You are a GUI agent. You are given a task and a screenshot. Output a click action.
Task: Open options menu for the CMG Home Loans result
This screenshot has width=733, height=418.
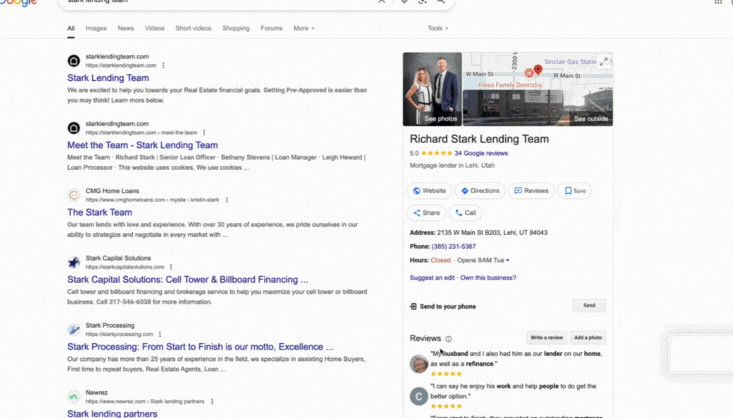point(227,200)
